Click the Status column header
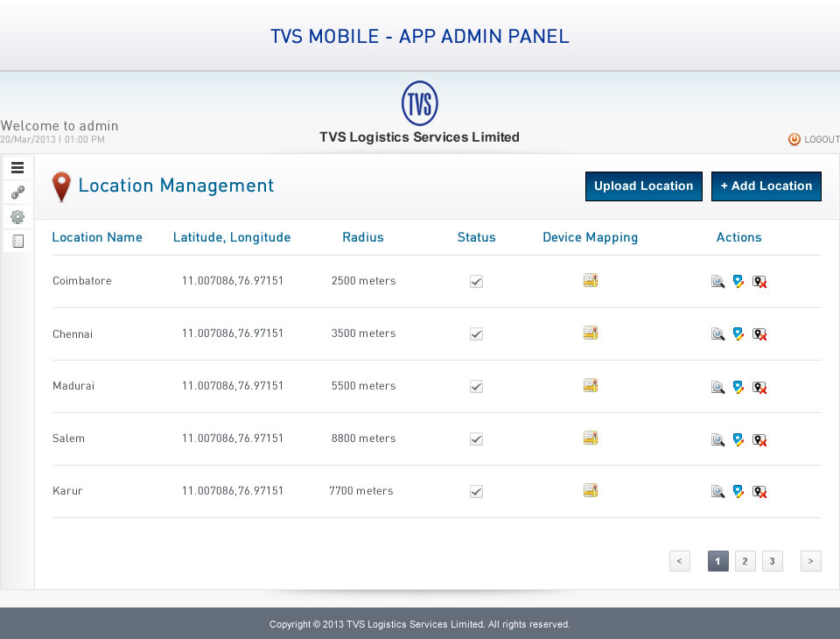 476,237
